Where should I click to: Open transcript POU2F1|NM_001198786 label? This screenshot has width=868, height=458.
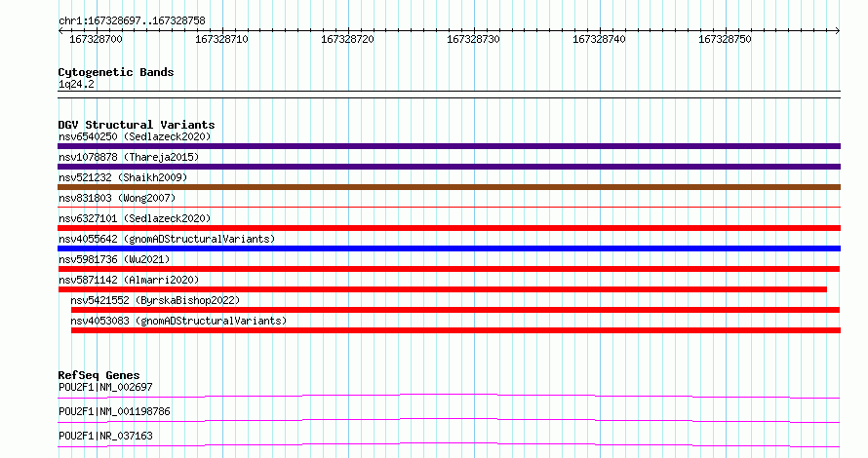point(114,411)
